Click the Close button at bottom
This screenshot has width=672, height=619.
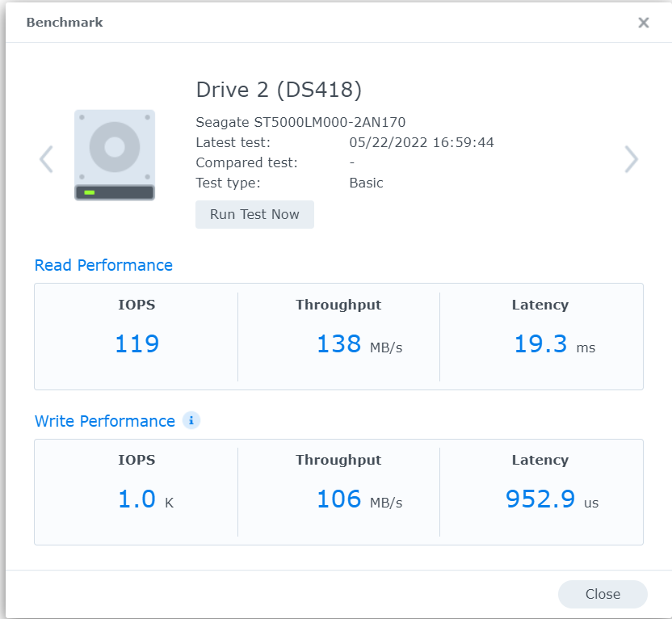pos(603,594)
